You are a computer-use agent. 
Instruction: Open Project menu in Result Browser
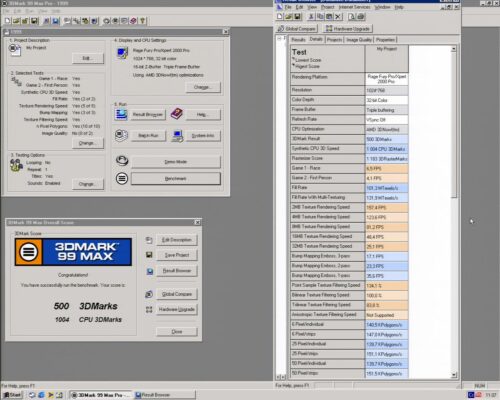tap(327, 7)
